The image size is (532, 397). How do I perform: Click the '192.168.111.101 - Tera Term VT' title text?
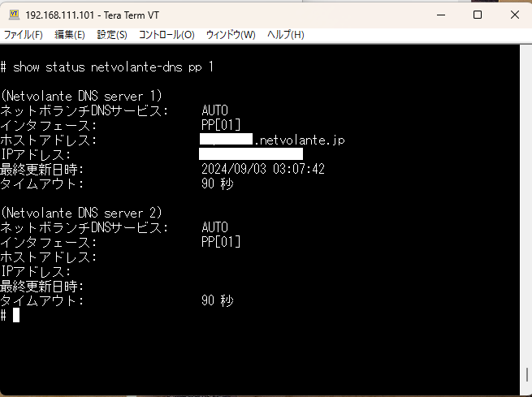(92, 15)
